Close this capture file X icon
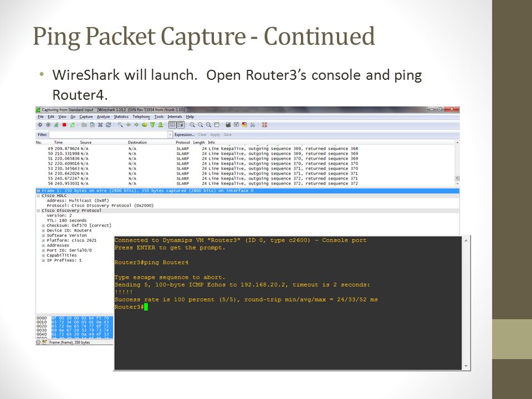The height and width of the screenshot is (399, 532). [x=100, y=125]
